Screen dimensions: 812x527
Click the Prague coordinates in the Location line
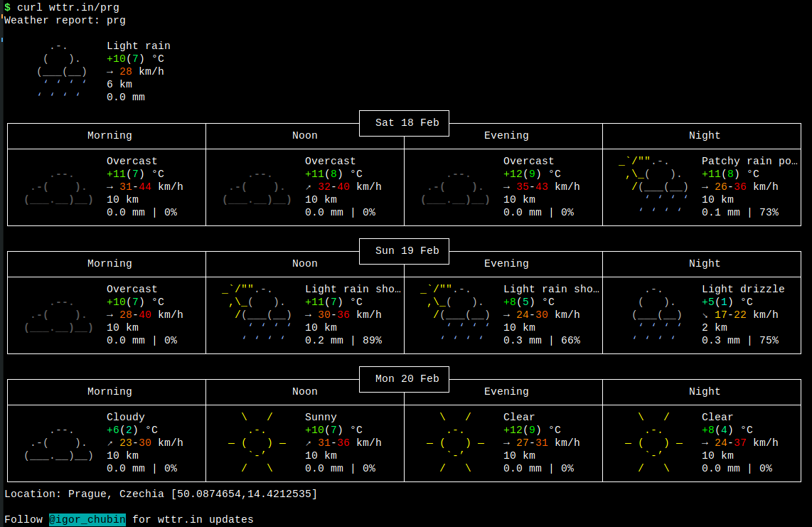coord(244,494)
